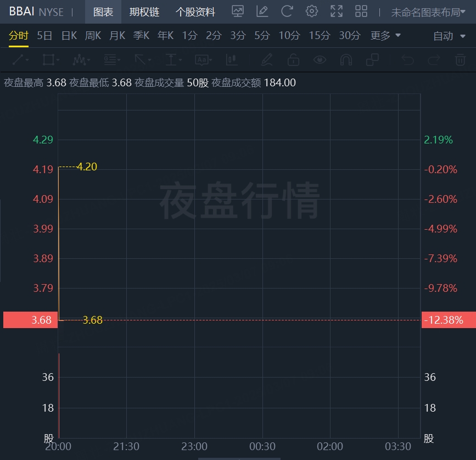Select the 30分 interval
This screenshot has width=476, height=460.
click(x=350, y=36)
